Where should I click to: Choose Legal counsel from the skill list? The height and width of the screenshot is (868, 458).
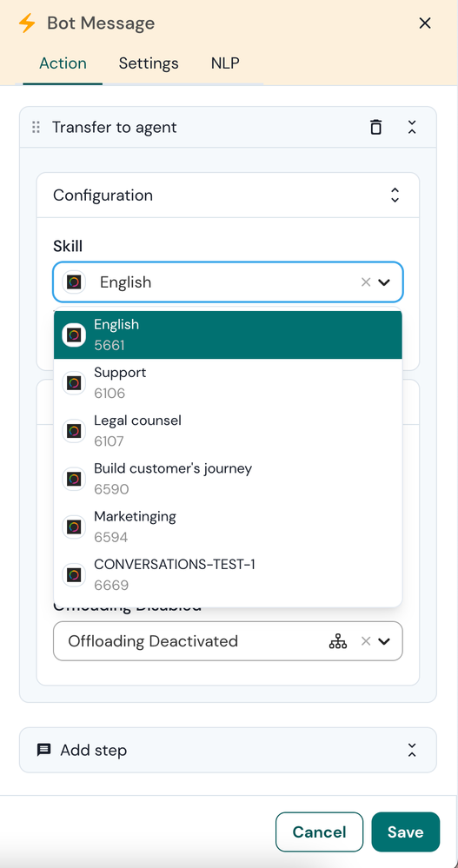[228, 431]
